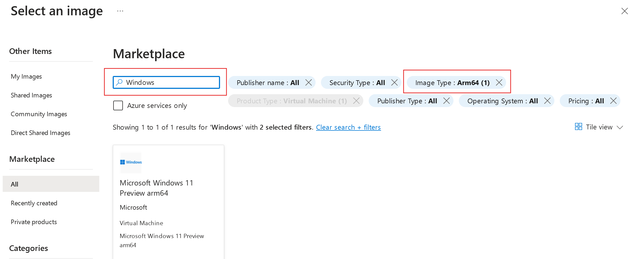Expand the Tile view chevron
The image size is (644, 259).
coord(620,127)
